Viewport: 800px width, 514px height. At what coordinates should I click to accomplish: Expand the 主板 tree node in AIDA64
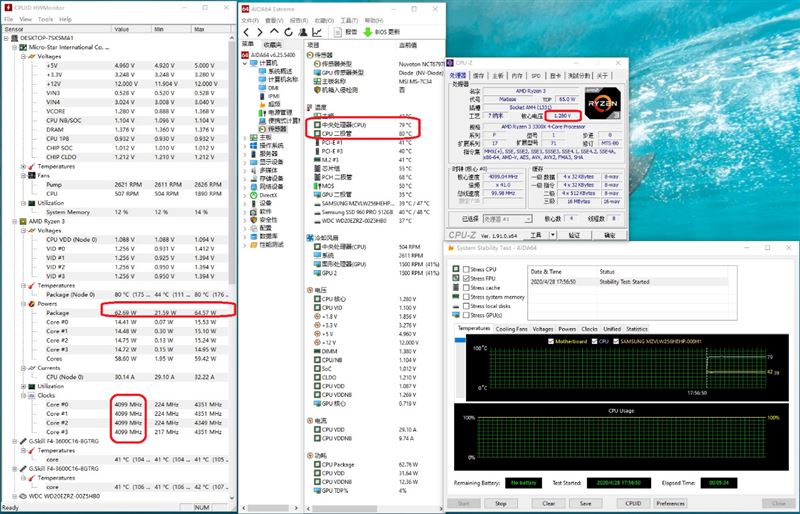244,137
